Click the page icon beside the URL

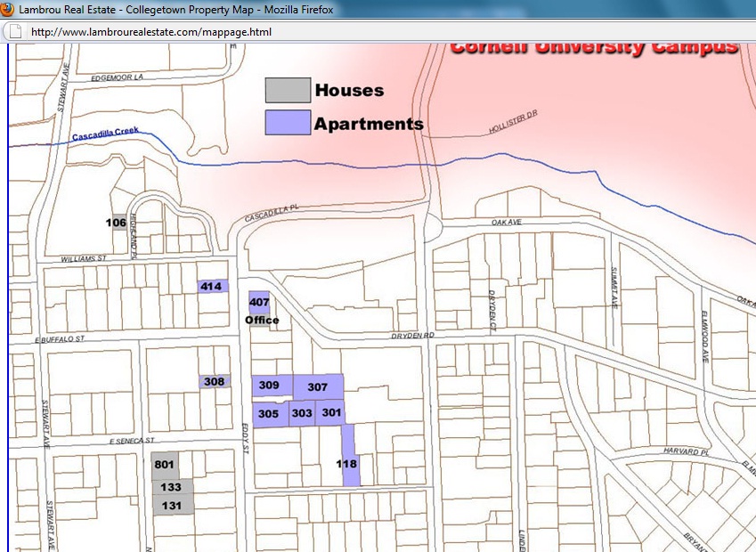[15, 31]
